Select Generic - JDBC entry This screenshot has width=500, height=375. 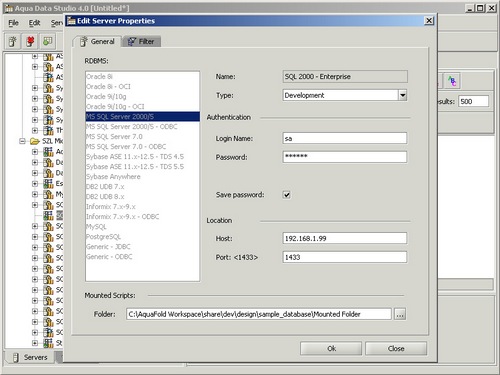143,247
